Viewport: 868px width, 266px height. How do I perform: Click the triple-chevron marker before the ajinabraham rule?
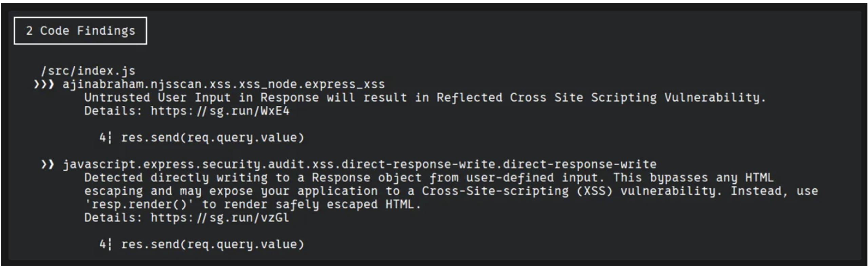pos(44,84)
